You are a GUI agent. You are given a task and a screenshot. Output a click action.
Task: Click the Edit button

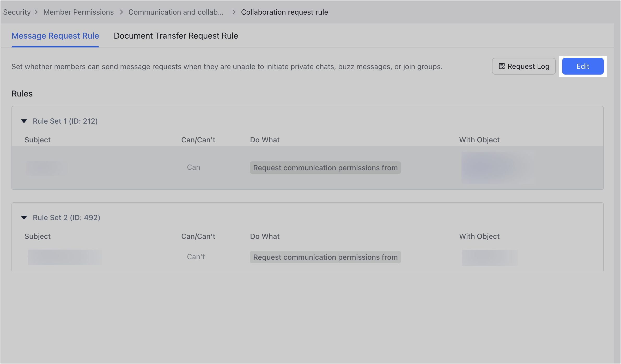point(583,66)
